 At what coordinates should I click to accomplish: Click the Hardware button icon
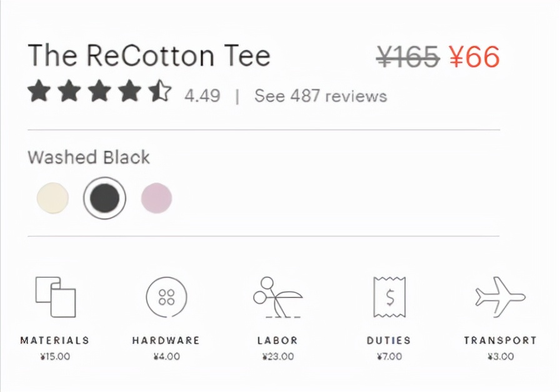point(166,297)
